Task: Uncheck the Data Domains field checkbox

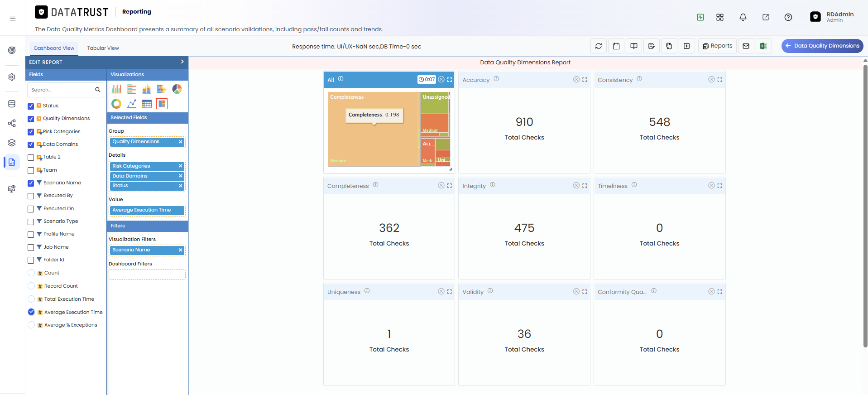Action: [31, 145]
